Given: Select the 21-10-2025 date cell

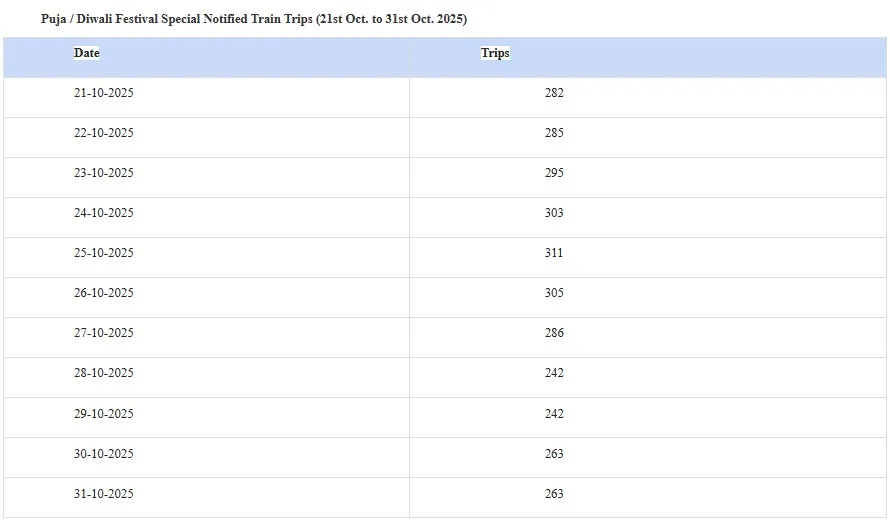Looking at the screenshot, I should click(104, 93).
